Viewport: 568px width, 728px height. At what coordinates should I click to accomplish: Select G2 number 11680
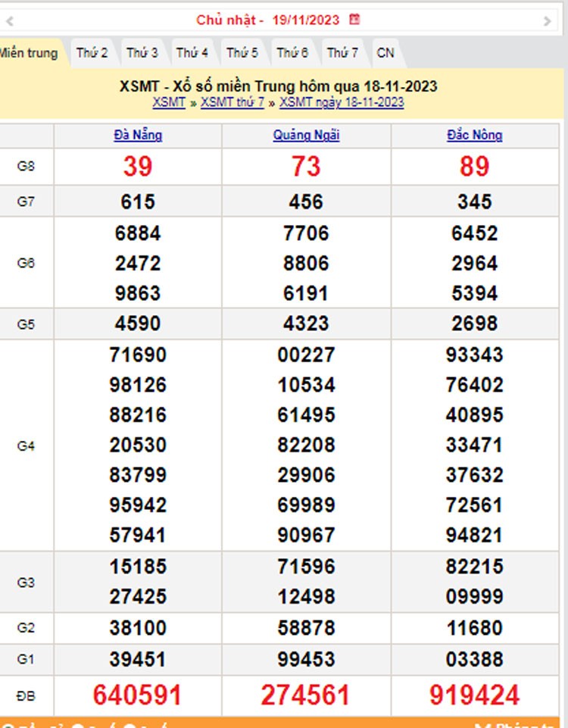pyautogui.click(x=475, y=628)
